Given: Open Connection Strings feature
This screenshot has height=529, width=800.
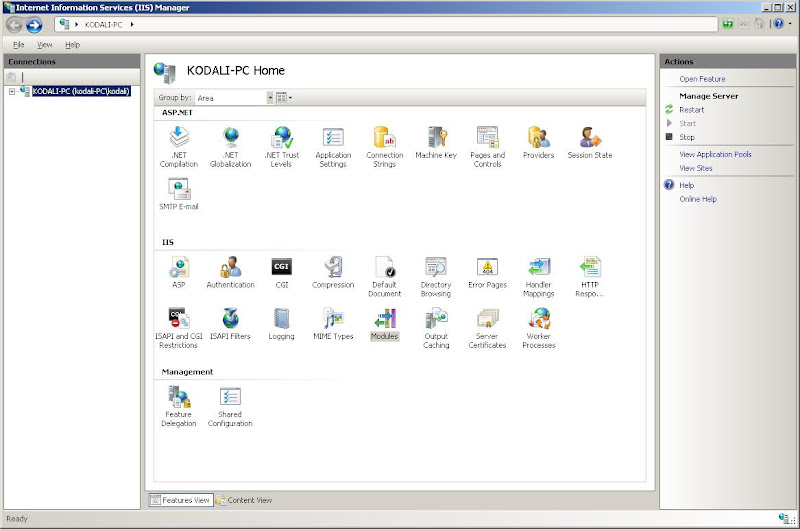Looking at the screenshot, I should click(x=385, y=147).
